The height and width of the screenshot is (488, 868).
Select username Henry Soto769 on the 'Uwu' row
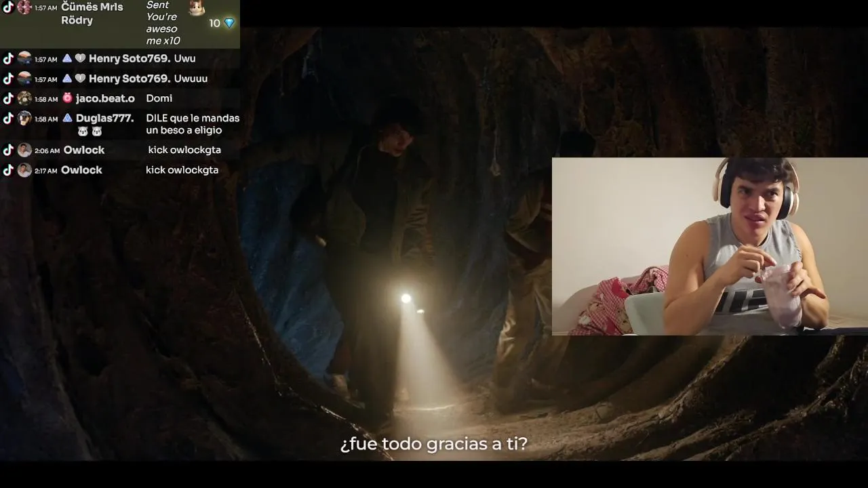click(x=130, y=58)
